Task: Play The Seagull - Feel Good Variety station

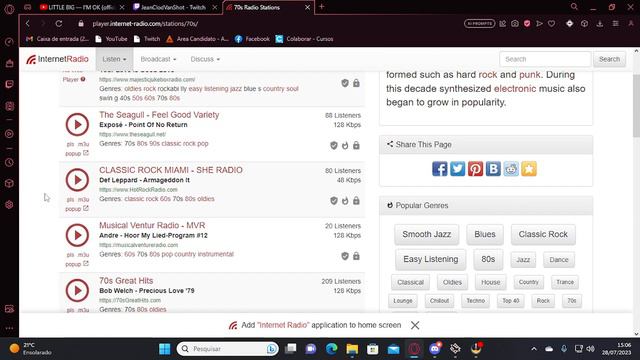Action: (x=77, y=124)
